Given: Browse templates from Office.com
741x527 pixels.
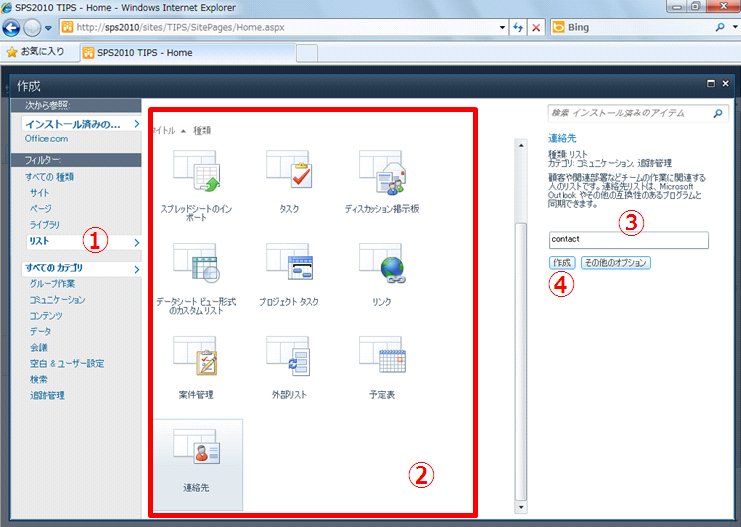Looking at the screenshot, I should pos(46,138).
